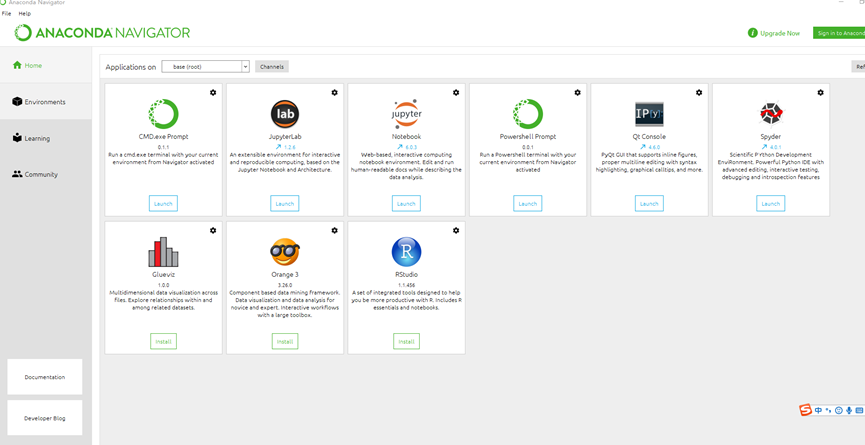Viewport: 865px width, 445px height.
Task: Install RStudio
Action: tap(406, 341)
